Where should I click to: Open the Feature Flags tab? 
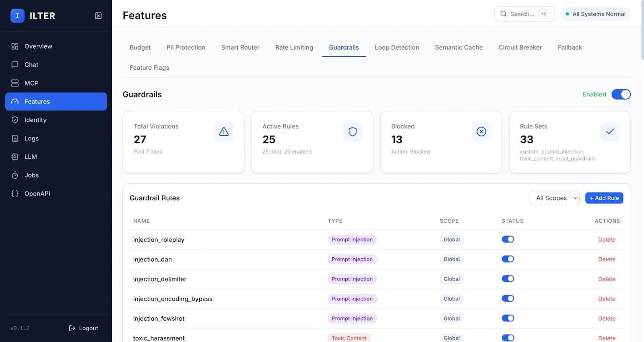(149, 68)
